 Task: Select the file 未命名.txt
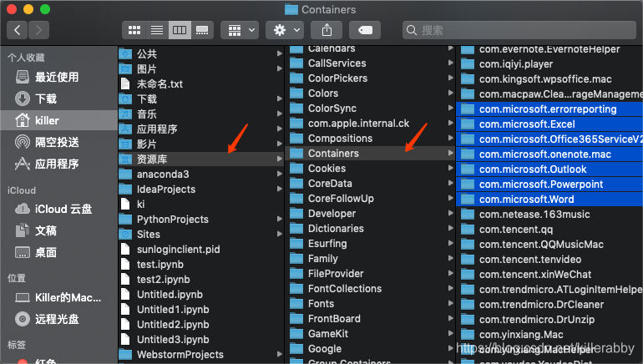point(201,84)
